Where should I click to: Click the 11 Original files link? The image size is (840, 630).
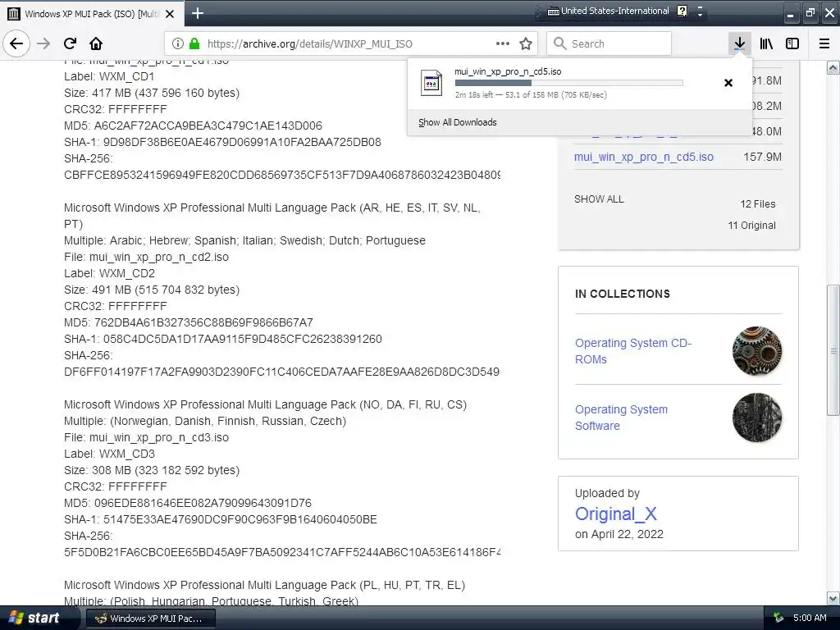coord(751,226)
